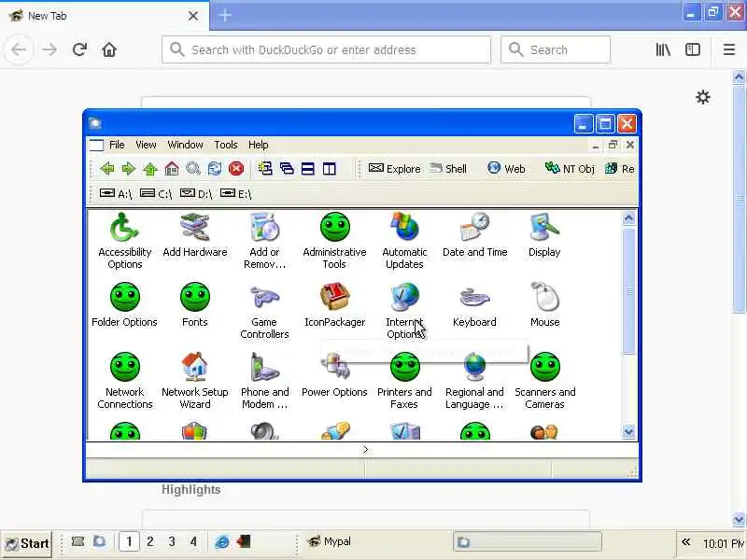This screenshot has height=560, width=747.
Task: Open Network Setup Wizard icon
Action: coord(195,381)
